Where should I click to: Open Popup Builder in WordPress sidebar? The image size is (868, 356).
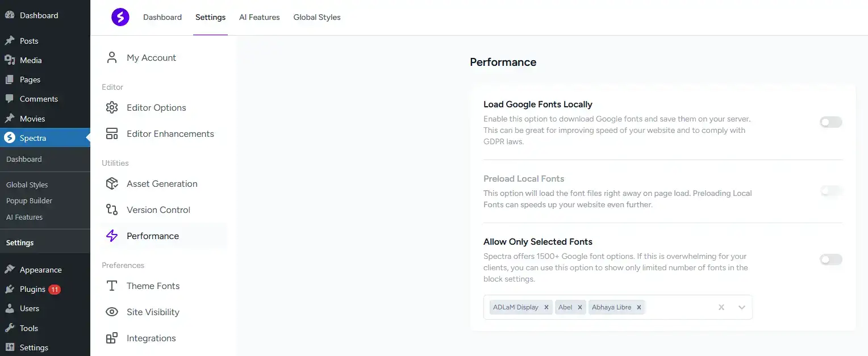pyautogui.click(x=29, y=200)
